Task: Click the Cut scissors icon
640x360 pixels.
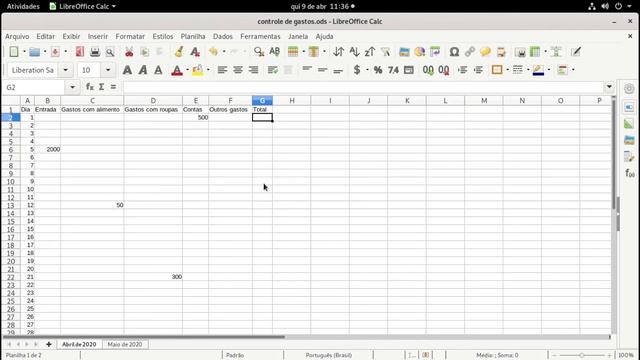Action: click(129, 52)
